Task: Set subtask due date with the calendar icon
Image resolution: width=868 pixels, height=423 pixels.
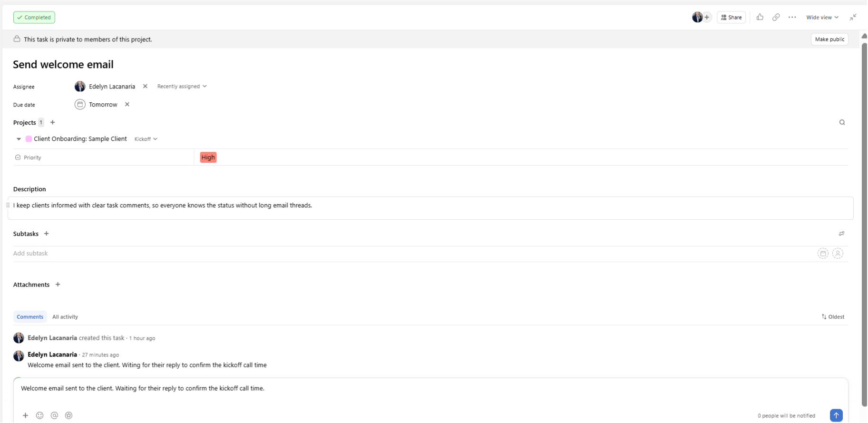Action: coord(823,254)
